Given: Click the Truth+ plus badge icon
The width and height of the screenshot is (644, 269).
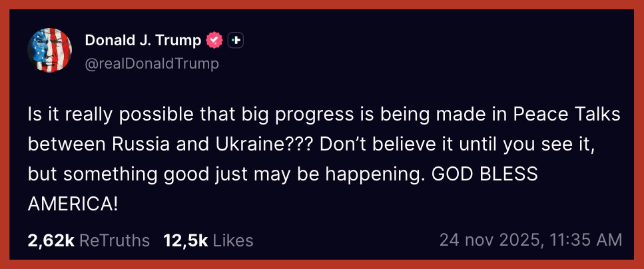Looking at the screenshot, I should pos(236,41).
